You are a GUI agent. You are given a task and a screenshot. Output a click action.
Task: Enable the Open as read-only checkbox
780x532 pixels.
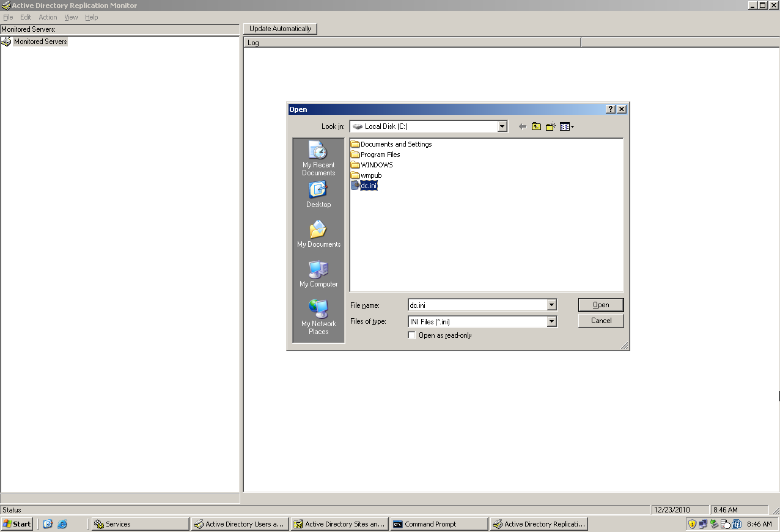[x=411, y=335]
